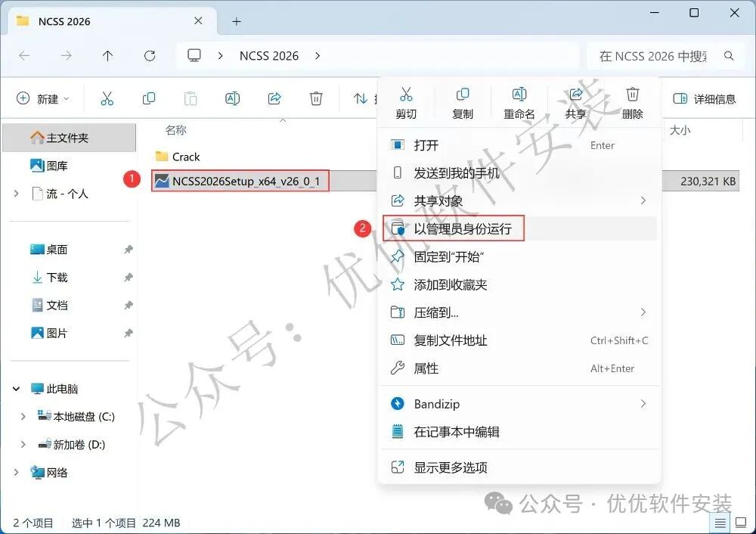756x534 pixels.
Task: Click NCSS 2026 breadcrumb in address bar
Action: [269, 56]
